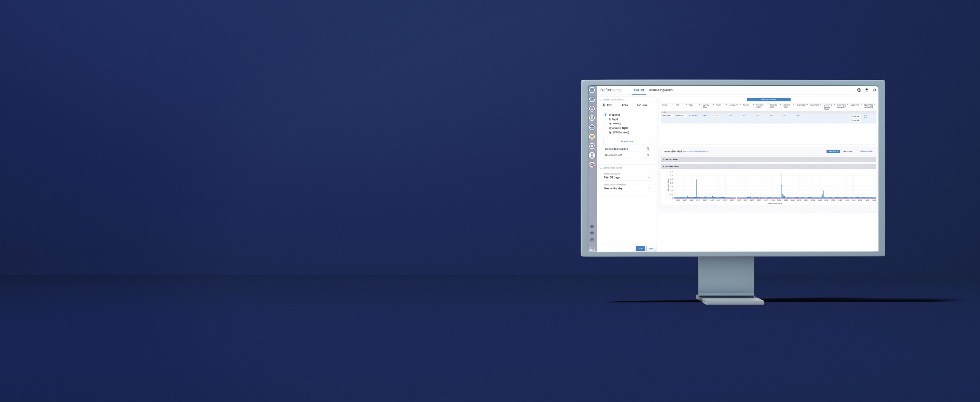Delete HundredGigE0/0/0/1 using its trash icon
The image size is (980, 402).
[648, 149]
